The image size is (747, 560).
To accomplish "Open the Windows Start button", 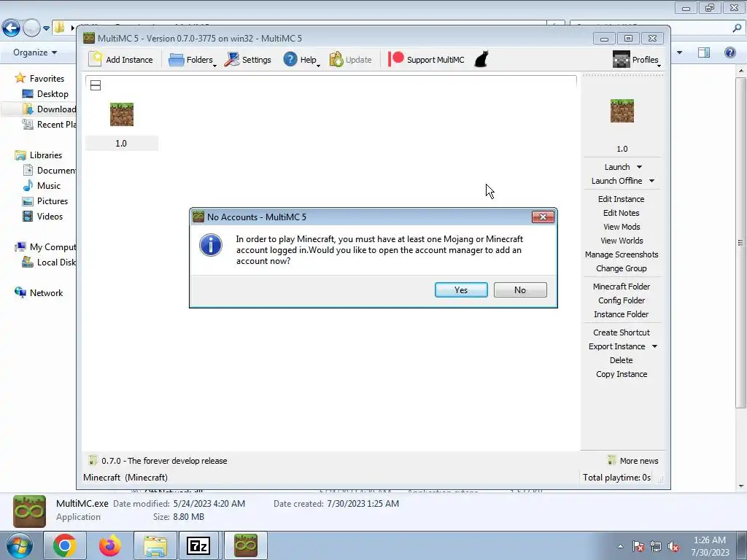I will [18, 545].
